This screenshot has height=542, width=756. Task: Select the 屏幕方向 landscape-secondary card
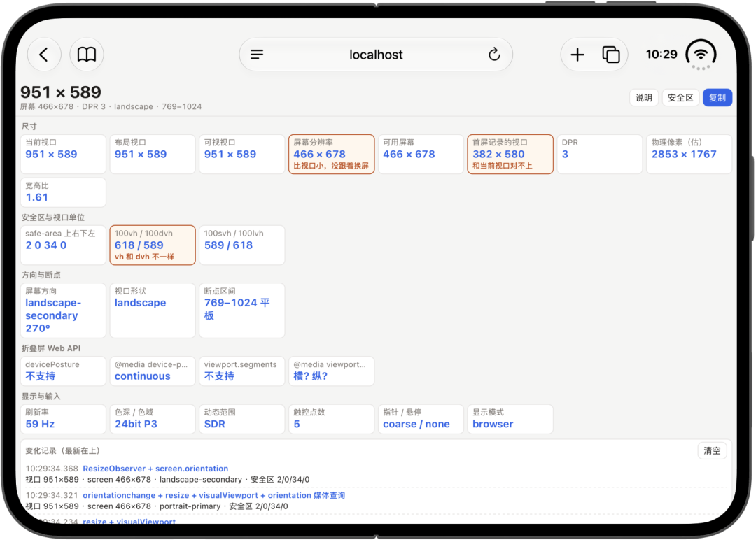point(63,311)
